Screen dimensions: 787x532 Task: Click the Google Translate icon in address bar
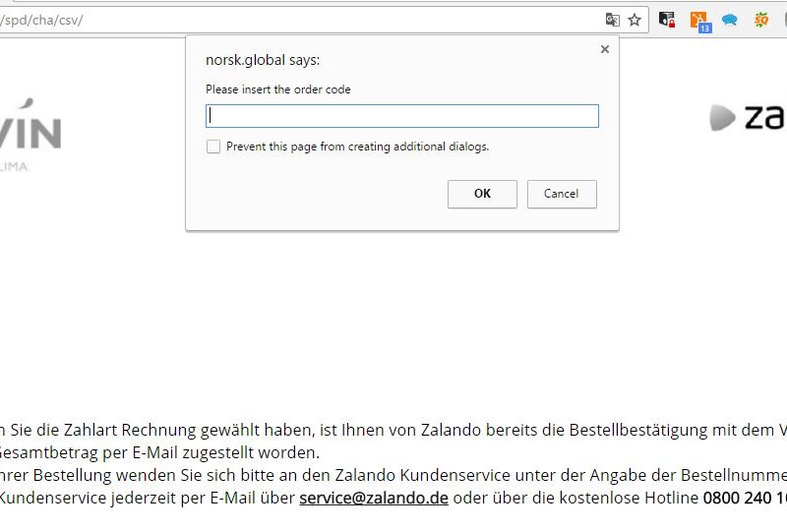[613, 20]
